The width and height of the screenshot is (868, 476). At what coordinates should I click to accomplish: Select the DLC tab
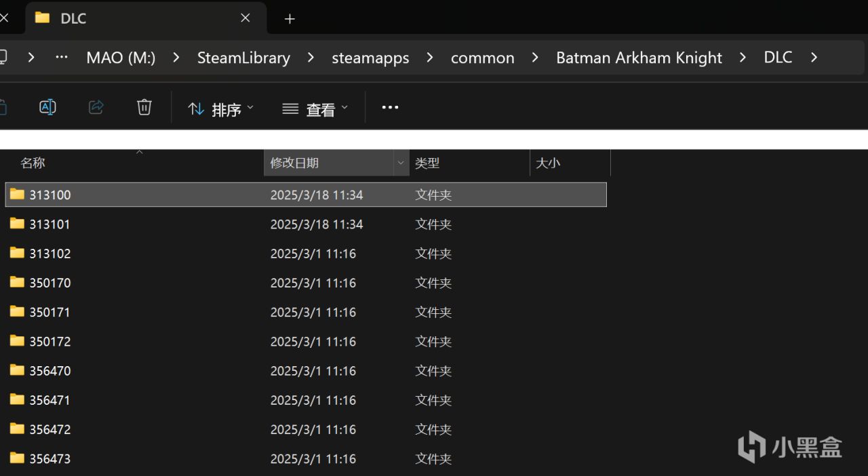point(145,18)
